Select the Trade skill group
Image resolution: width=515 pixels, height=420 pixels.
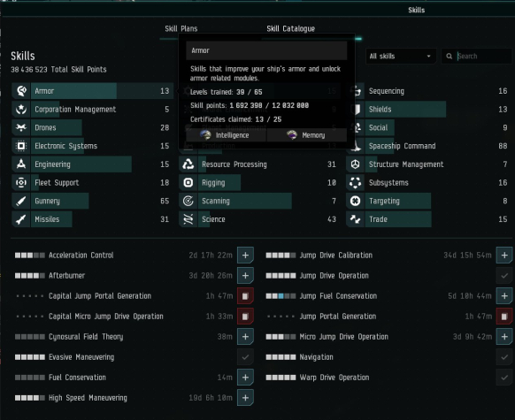tap(430, 219)
